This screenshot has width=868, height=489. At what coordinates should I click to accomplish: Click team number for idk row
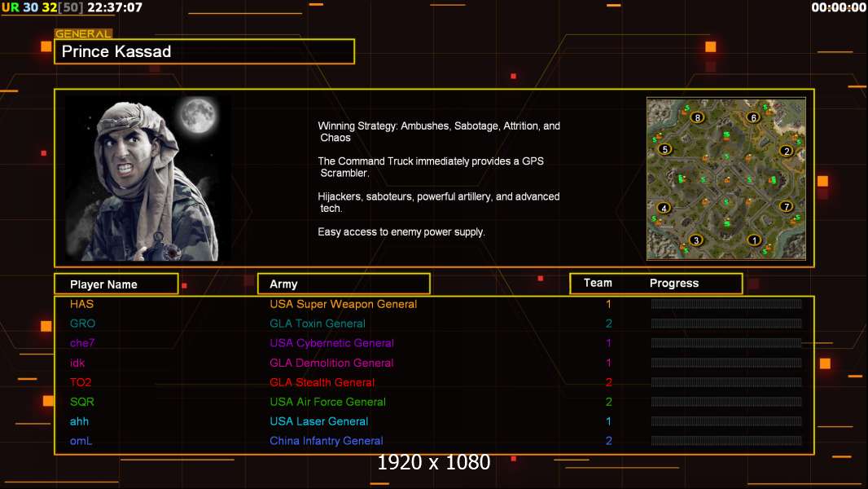608,363
